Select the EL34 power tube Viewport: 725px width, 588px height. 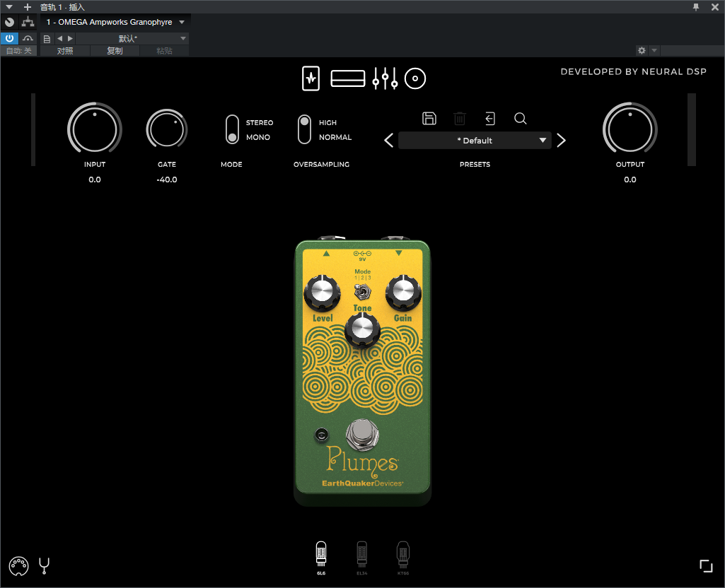coord(362,558)
